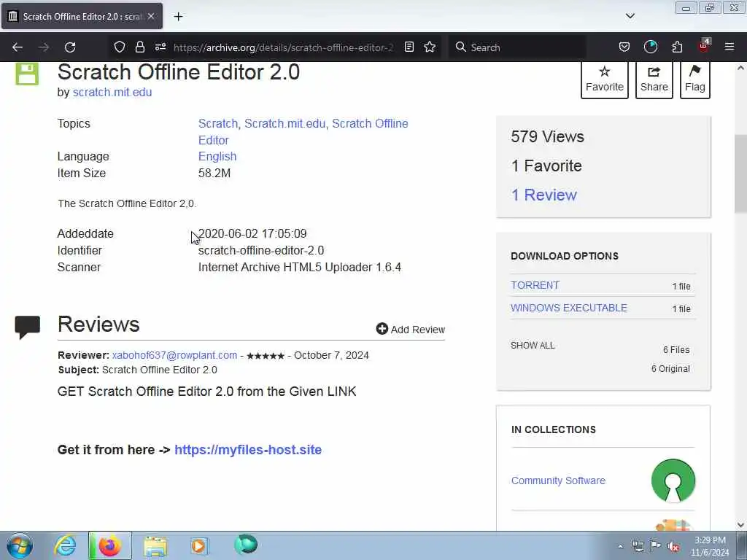Open the reviewer xabohof637@rowplant.com link

174,355
